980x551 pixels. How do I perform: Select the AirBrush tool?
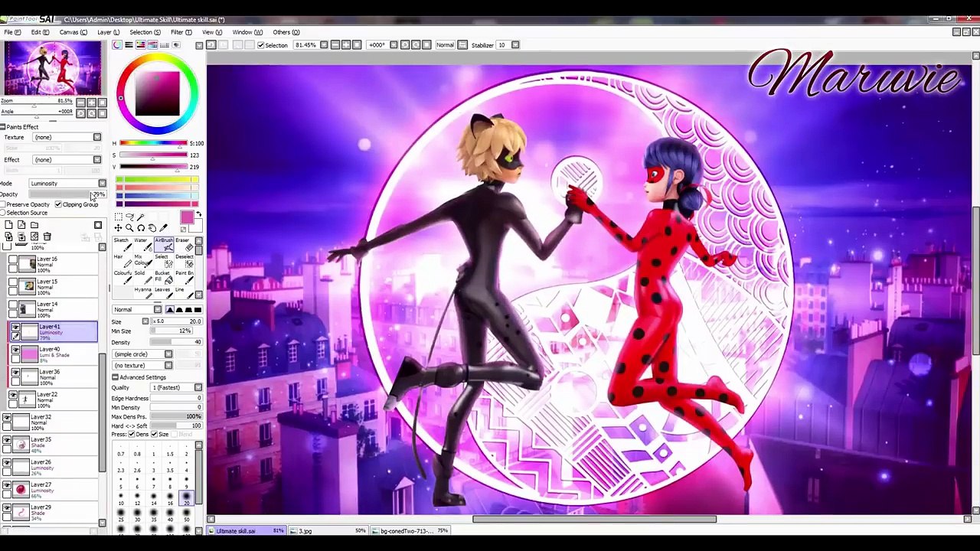(164, 245)
